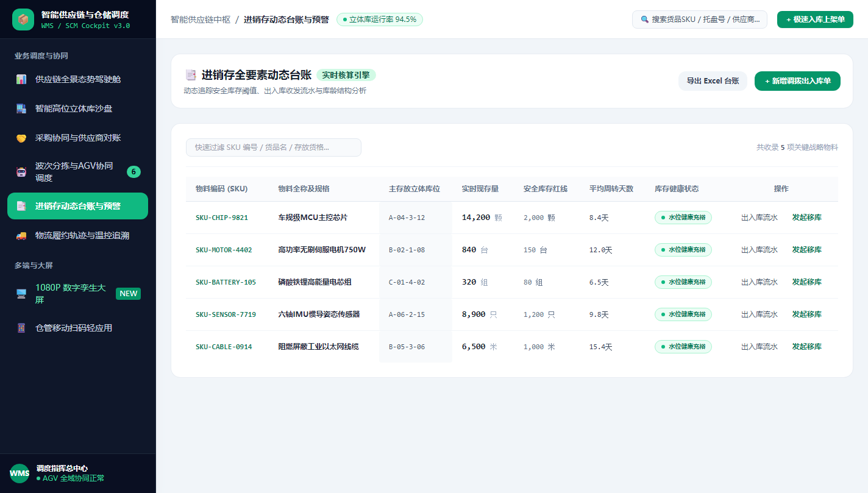Screen dimensions: 868x493
Task: Click the 水位健康充裕 status in SKU-CHIP-9821 row
Action: (683, 218)
